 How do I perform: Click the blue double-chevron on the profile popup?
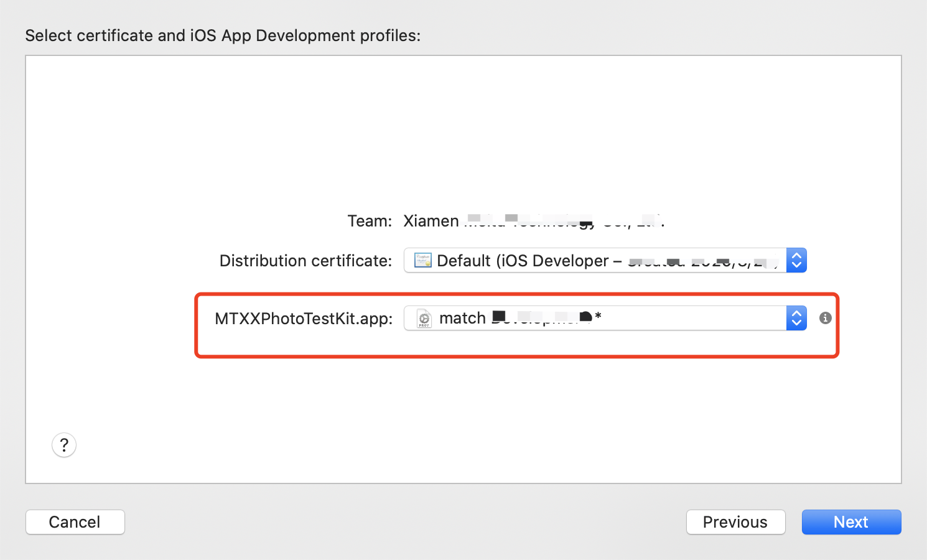(796, 318)
